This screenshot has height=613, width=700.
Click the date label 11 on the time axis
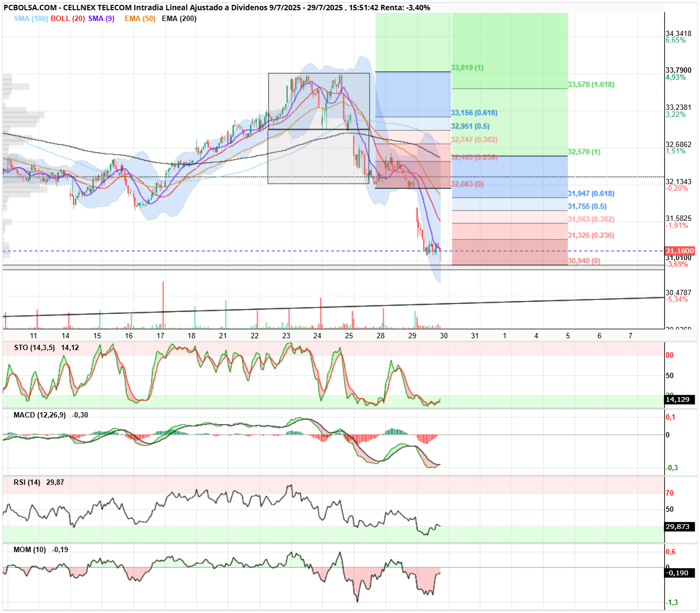(34, 336)
